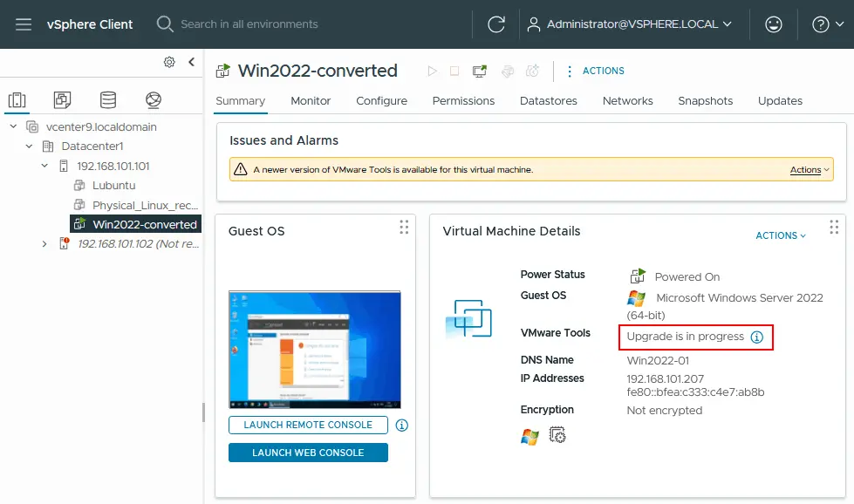Click the vSphere Client title
Image resolution: width=854 pixels, height=504 pixels.
click(90, 24)
